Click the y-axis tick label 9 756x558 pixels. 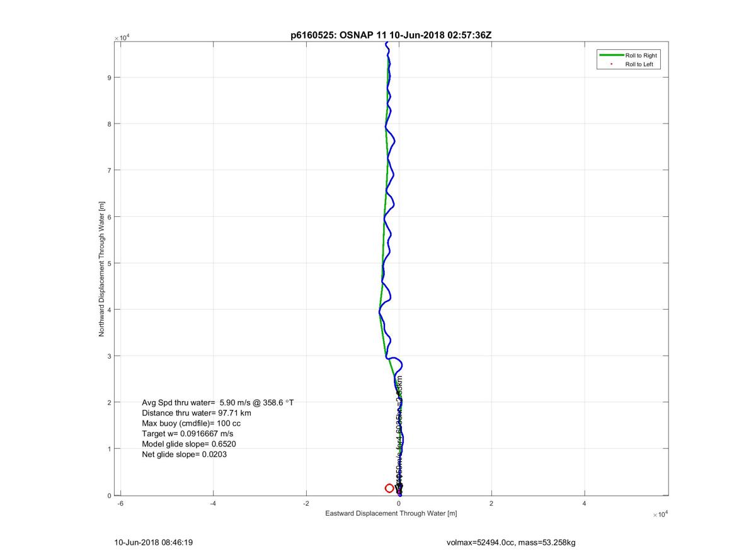pyautogui.click(x=110, y=78)
